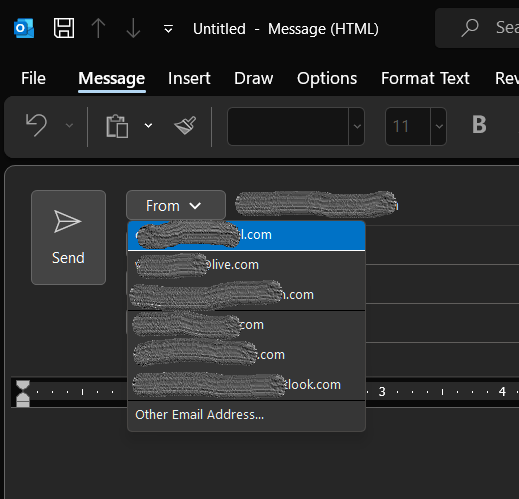Viewport: 519px width, 499px height.
Task: Toggle Bold formatting
Action: (x=479, y=125)
